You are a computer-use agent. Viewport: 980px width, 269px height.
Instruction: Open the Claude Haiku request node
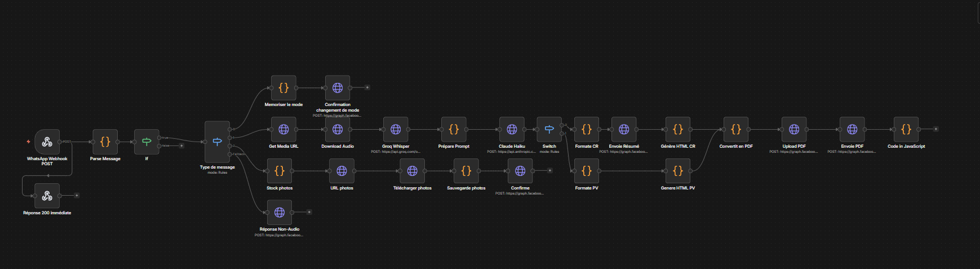coord(512,129)
